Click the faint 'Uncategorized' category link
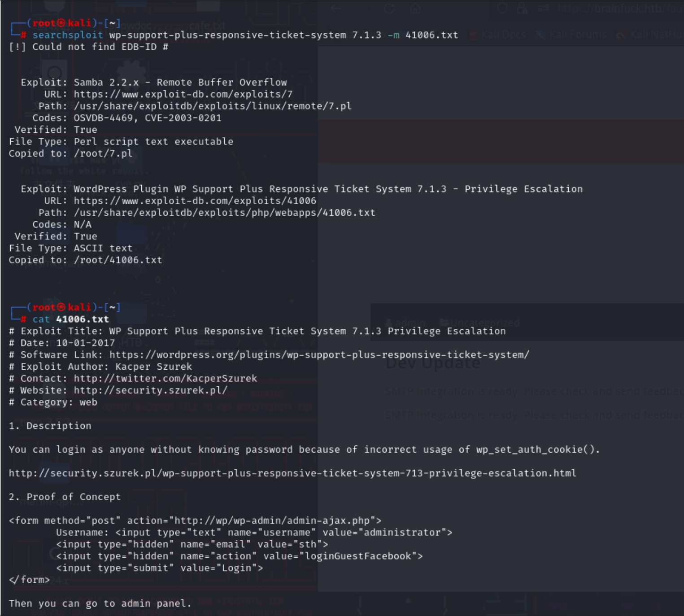 [x=480, y=323]
